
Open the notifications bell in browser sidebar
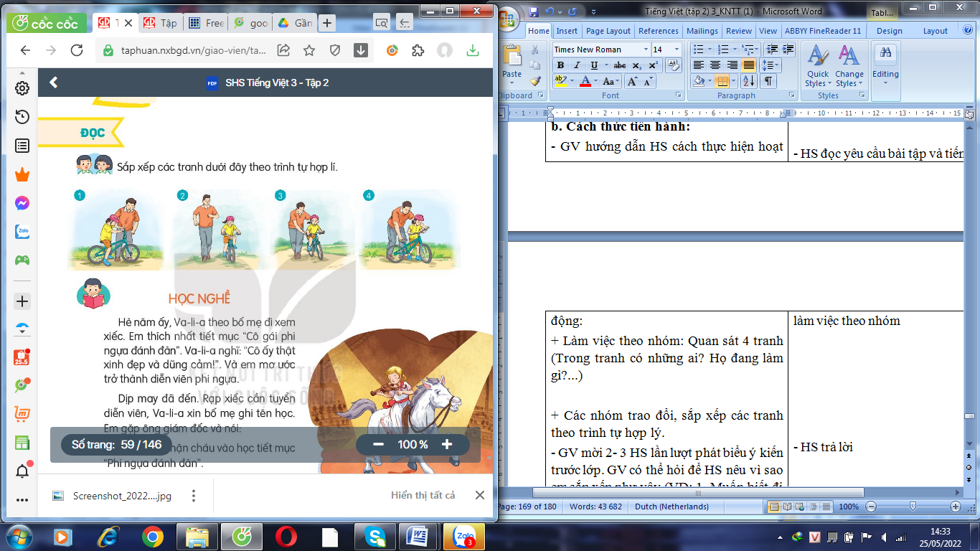click(22, 471)
